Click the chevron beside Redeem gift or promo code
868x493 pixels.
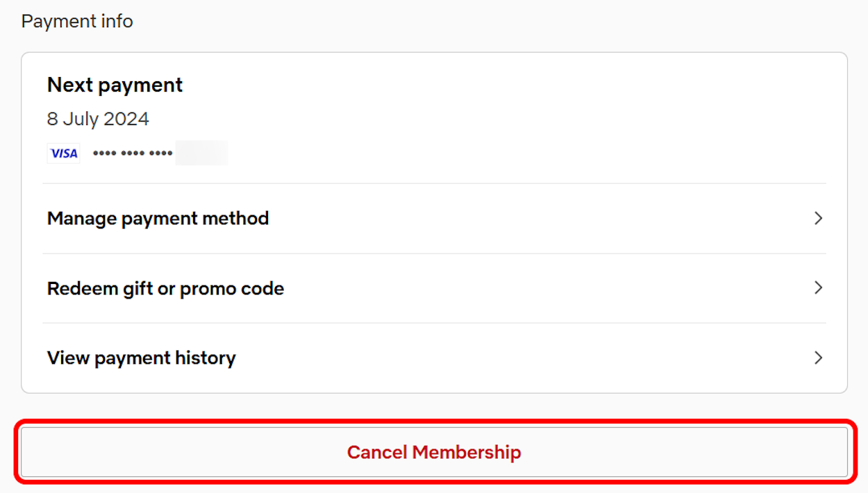[818, 287]
